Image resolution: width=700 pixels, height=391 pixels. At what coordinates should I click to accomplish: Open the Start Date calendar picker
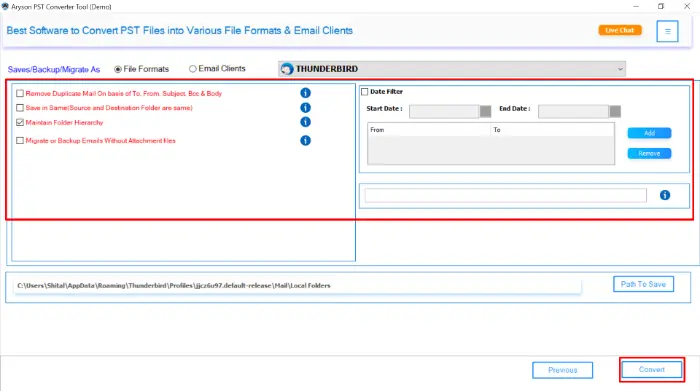click(x=485, y=111)
